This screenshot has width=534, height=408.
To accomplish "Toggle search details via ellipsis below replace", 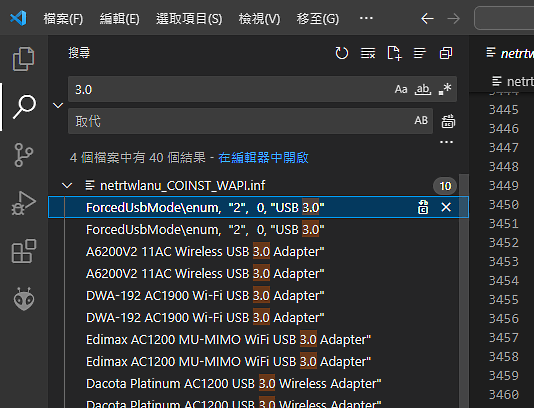I will point(446,142).
